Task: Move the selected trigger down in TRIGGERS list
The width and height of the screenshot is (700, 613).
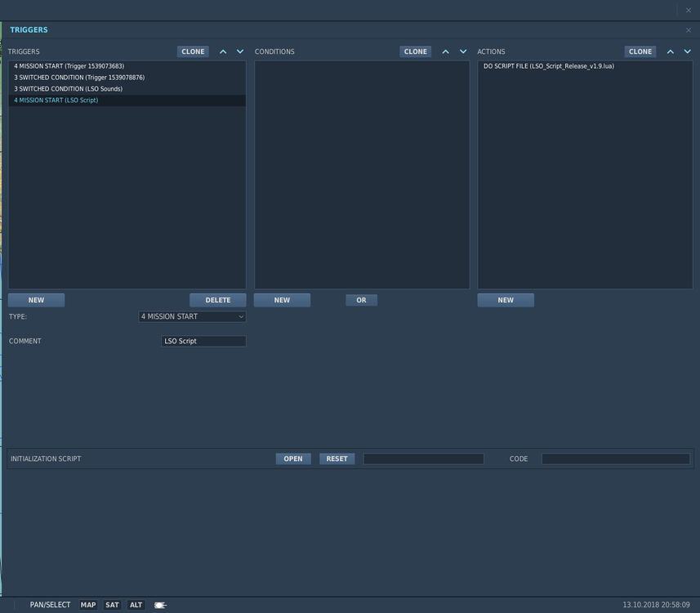Action: click(239, 51)
